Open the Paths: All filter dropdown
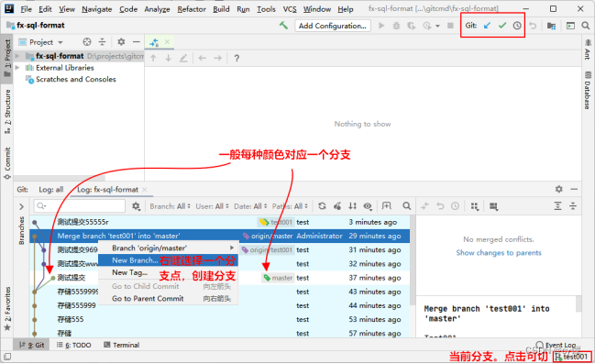This screenshot has width=595, height=364. click(290, 206)
